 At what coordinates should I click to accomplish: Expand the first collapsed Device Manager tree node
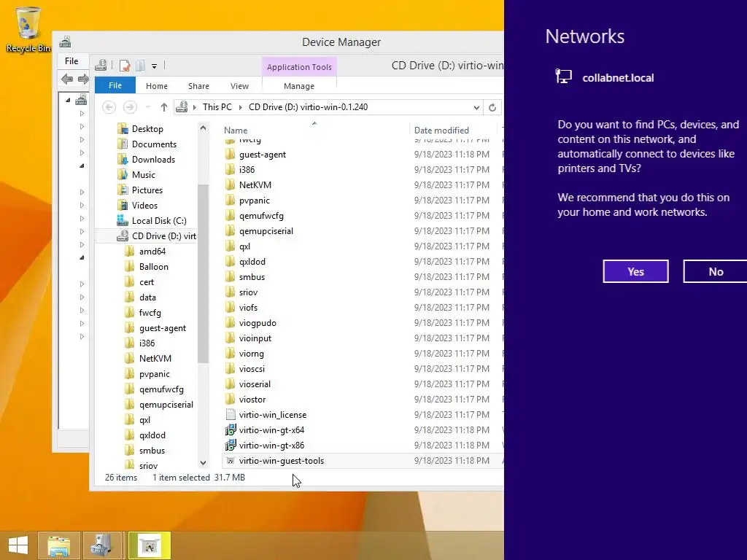pos(82,114)
